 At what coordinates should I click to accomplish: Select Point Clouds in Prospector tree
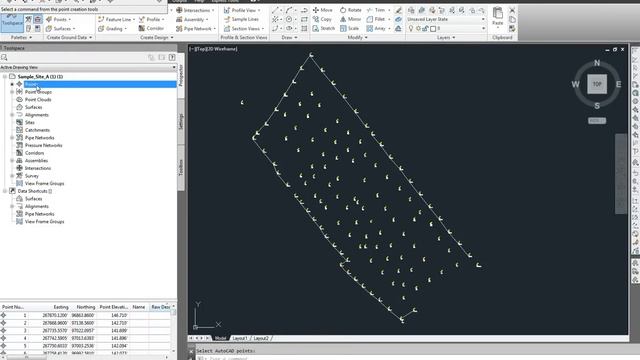click(x=38, y=100)
